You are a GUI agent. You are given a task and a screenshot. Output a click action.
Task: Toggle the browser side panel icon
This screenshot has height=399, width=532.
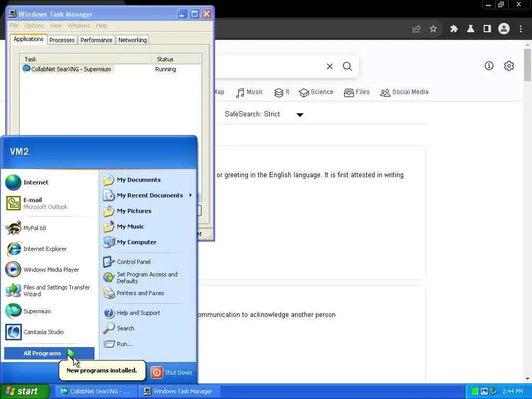click(487, 29)
